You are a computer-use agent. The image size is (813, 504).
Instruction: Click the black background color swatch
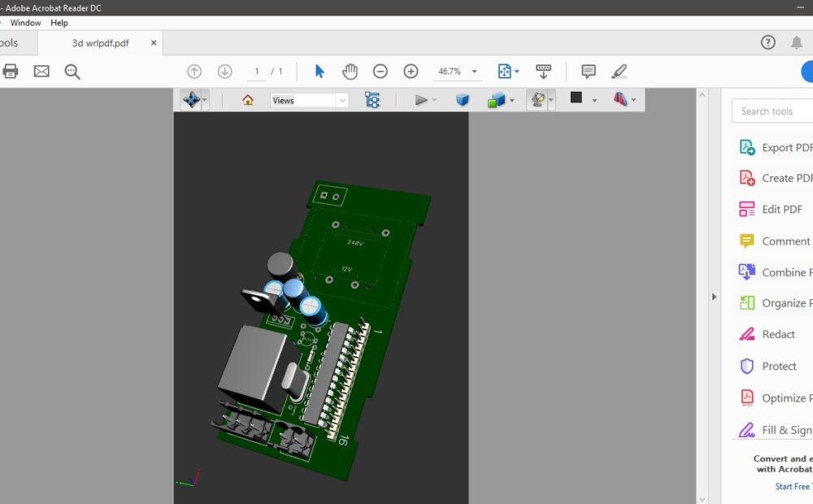[576, 98]
